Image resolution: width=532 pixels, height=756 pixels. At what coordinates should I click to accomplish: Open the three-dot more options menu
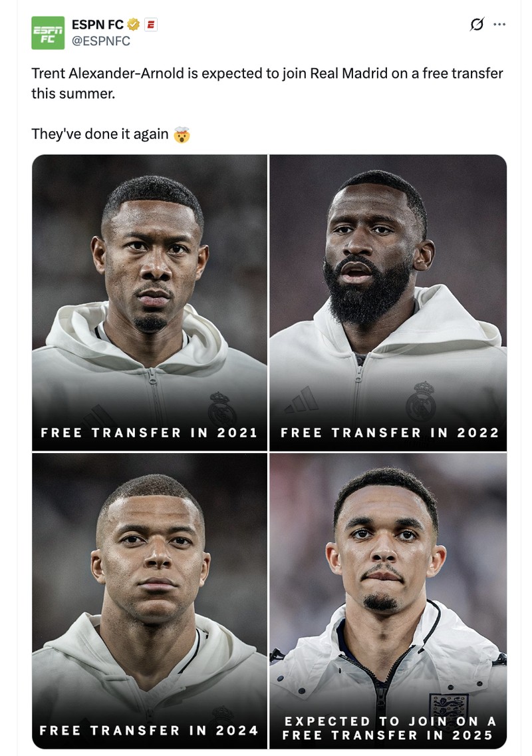(x=499, y=24)
